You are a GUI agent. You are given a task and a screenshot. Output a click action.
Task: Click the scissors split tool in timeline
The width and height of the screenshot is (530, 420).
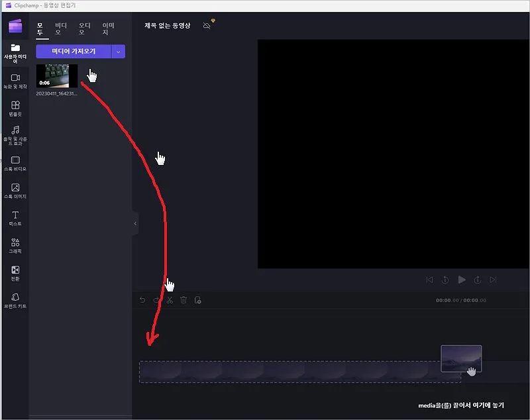tap(170, 300)
